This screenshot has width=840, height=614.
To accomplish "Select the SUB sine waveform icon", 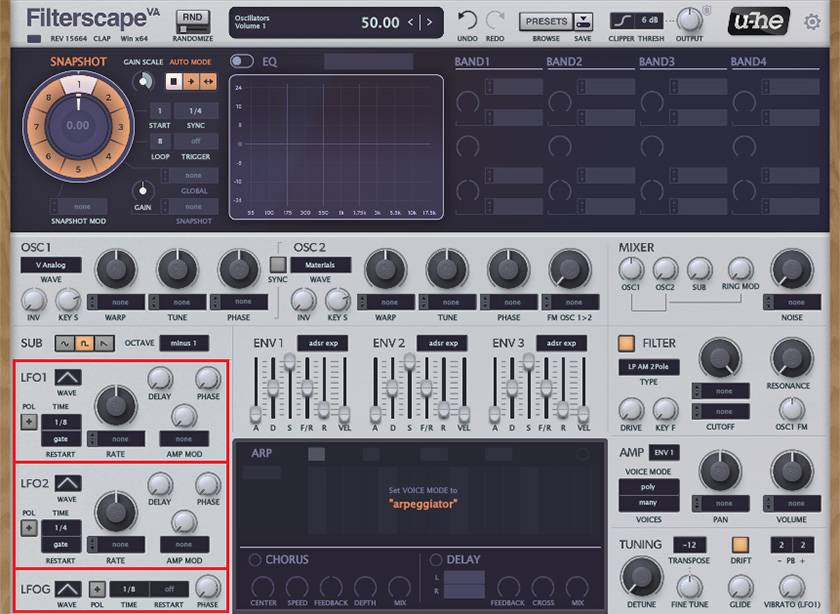I will click(x=65, y=343).
